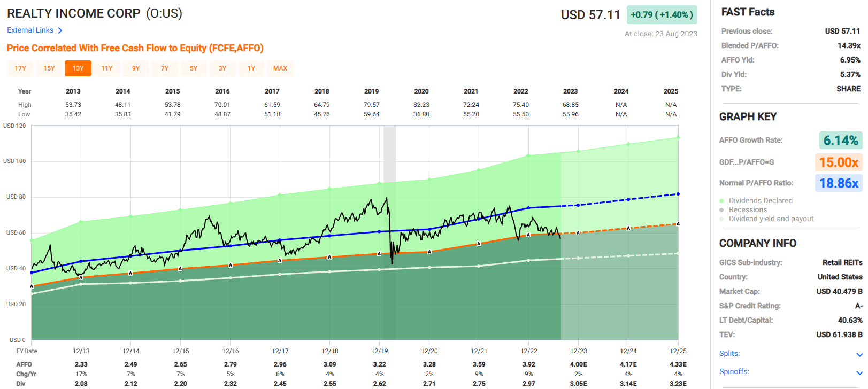Click the 2023 year column header
Viewport: 868px width, 389px height.
click(571, 91)
